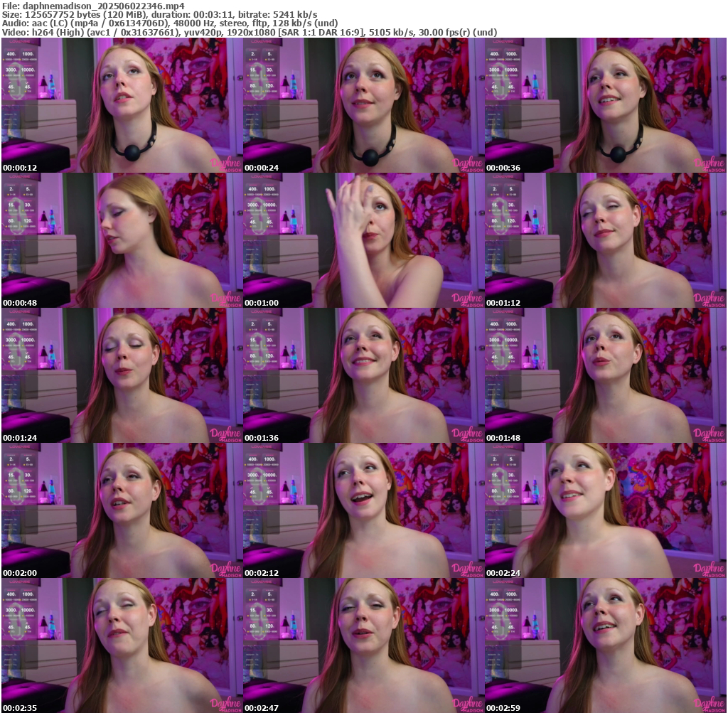Click the Audio codec info line
Viewport: 728px width, 713px height.
pyautogui.click(x=170, y=23)
